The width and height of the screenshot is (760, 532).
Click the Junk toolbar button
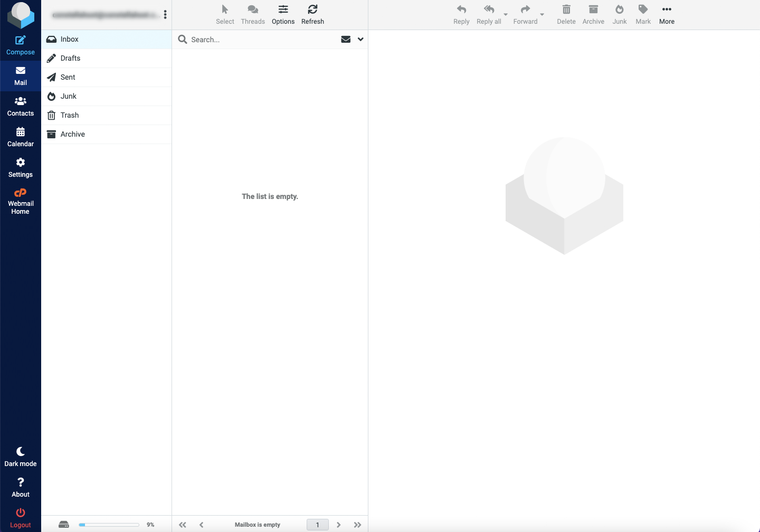(x=620, y=15)
